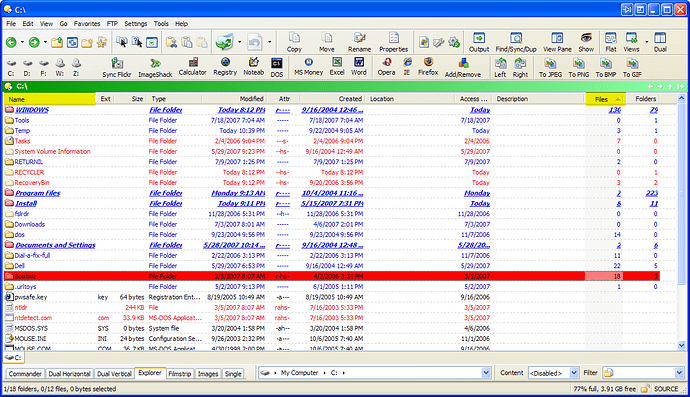Open Add/Remove programs shortcut
This screenshot has height=397, width=690.
(x=462, y=68)
